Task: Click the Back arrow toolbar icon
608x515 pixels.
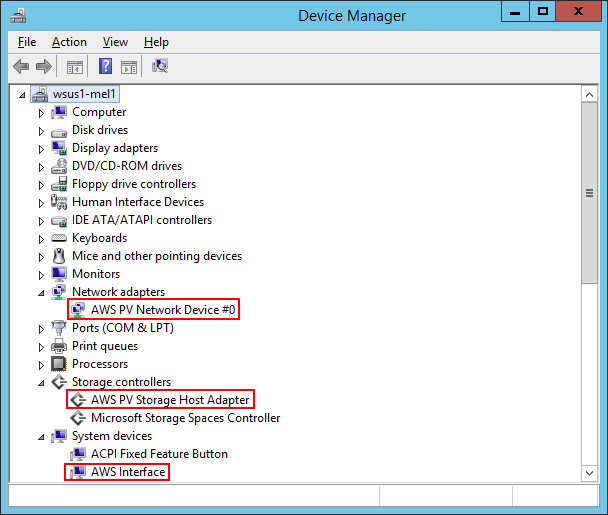Action: (21, 66)
